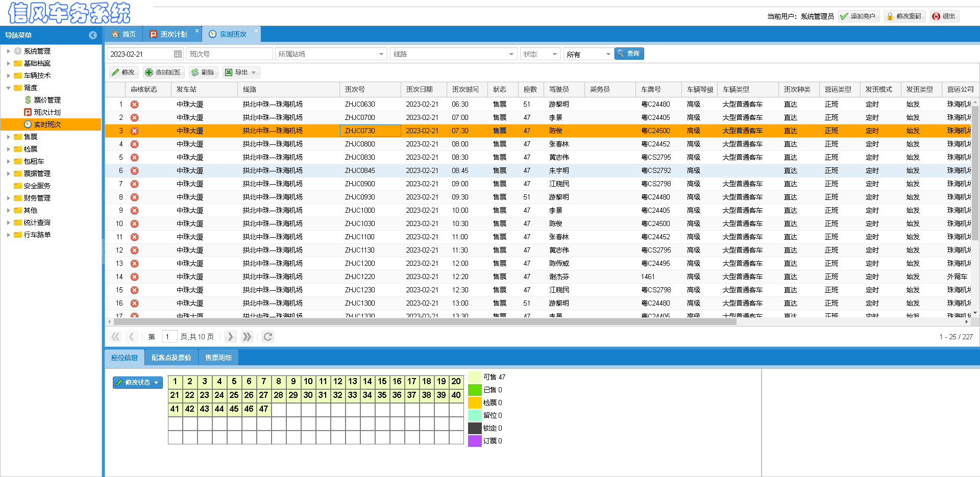The width and height of the screenshot is (980, 477).
Task: Go to next page arrow
Action: (x=230, y=337)
